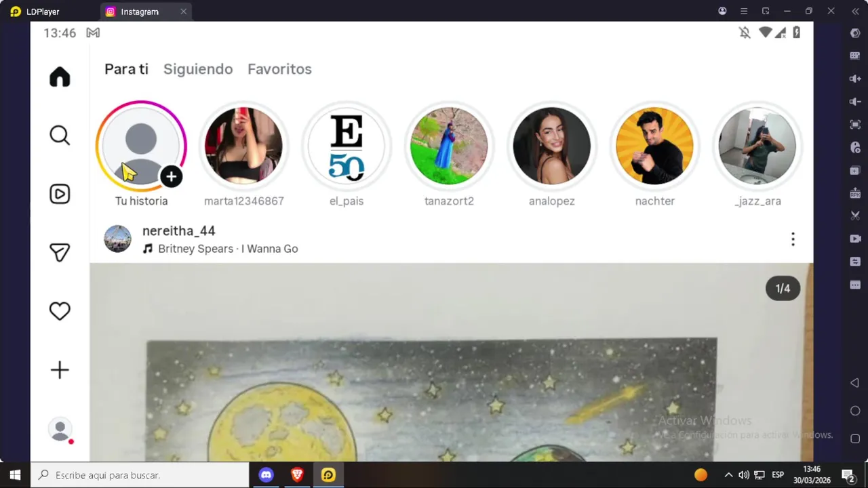Image resolution: width=868 pixels, height=488 pixels.
Task: Toggle LDPlayer fullscreen icon
Action: point(855,125)
